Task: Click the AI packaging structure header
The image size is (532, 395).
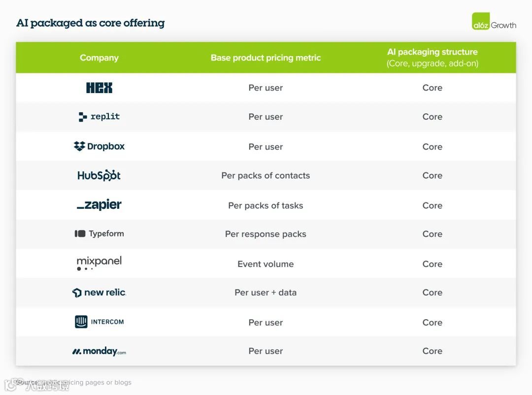Action: pyautogui.click(x=432, y=57)
